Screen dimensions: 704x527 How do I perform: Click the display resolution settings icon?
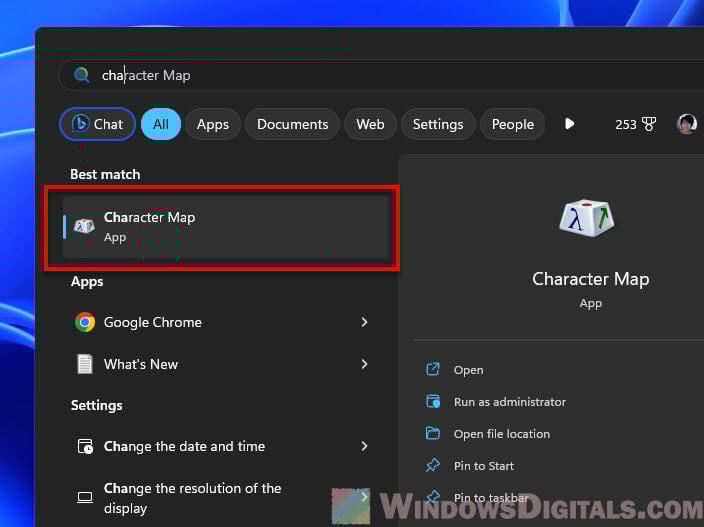pos(85,497)
